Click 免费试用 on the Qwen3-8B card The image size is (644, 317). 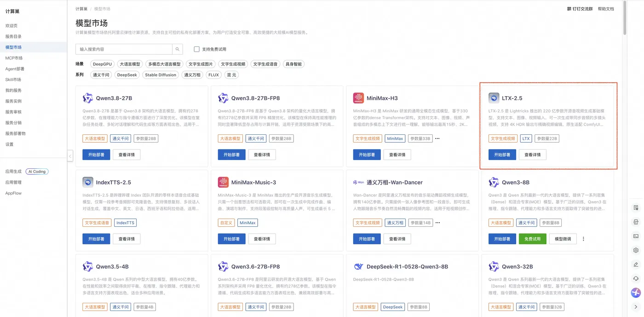click(x=533, y=239)
